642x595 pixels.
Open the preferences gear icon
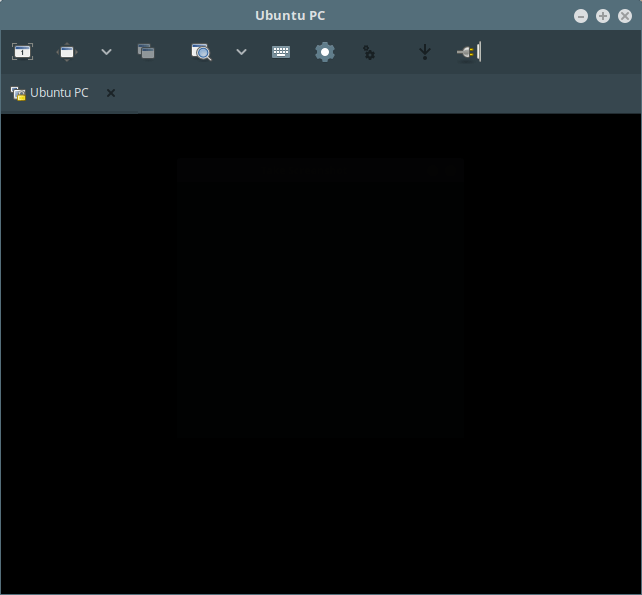click(x=325, y=52)
